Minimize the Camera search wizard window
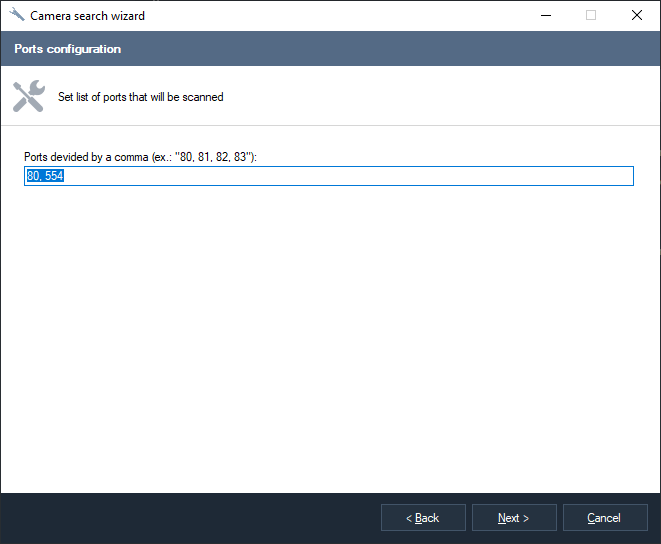Viewport: 661px width, 544px height. point(545,15)
